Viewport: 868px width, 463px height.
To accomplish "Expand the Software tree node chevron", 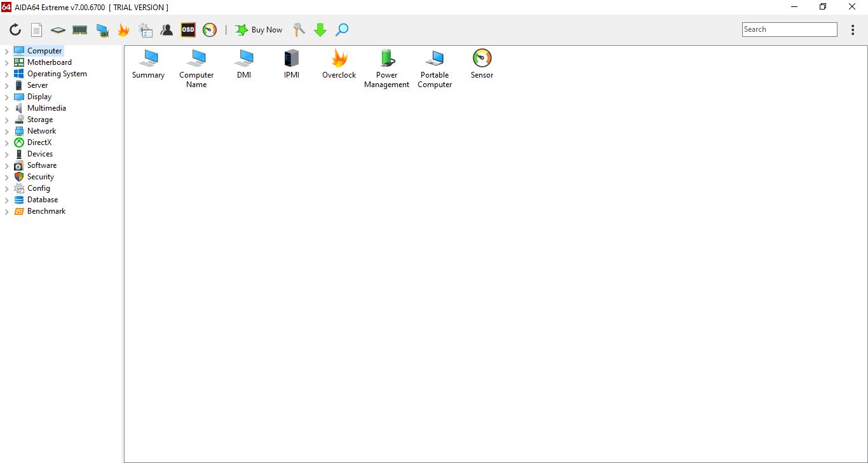I will tap(7, 165).
